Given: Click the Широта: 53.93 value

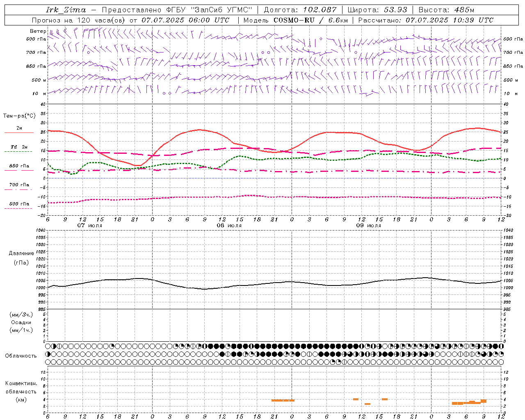Looking at the screenshot, I should pos(377,10).
